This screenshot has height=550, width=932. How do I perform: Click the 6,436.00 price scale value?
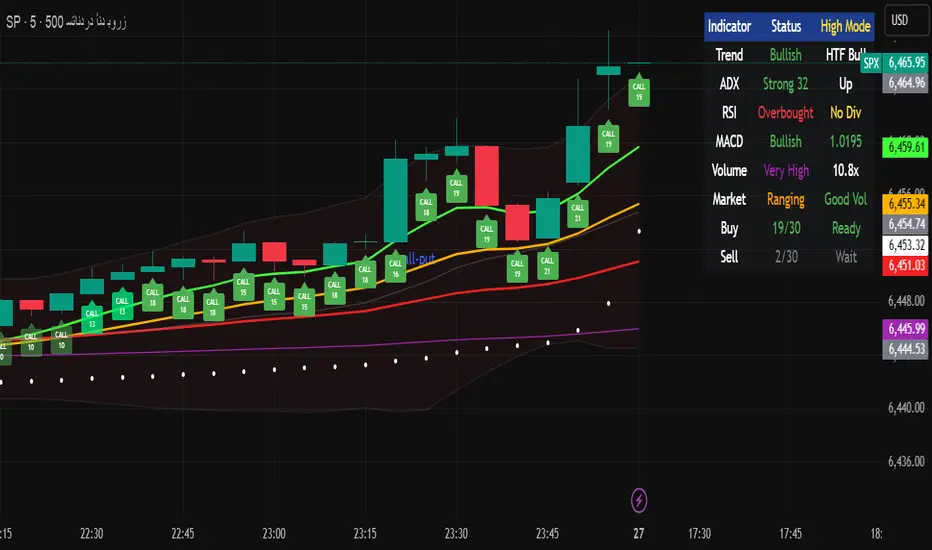(906, 461)
